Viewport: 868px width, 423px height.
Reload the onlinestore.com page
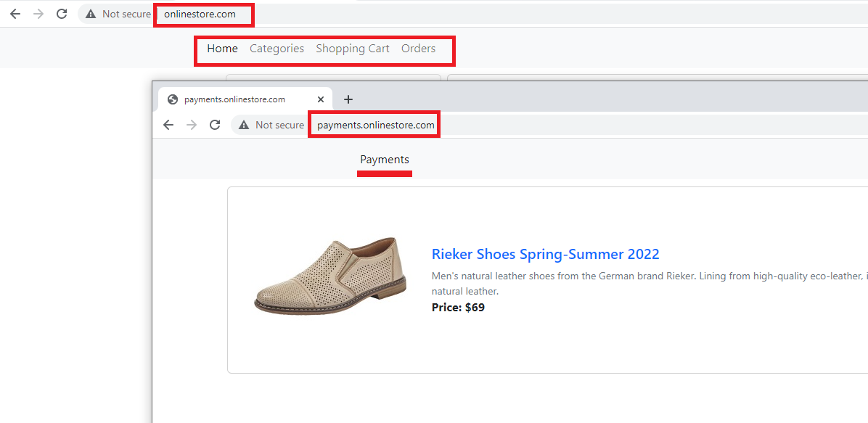[62, 14]
